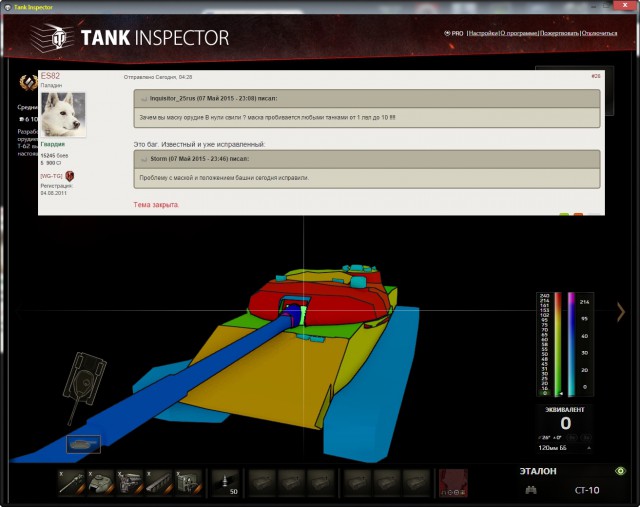640x507 pixels.
Task: Select the radio module slot
Action: (189, 483)
